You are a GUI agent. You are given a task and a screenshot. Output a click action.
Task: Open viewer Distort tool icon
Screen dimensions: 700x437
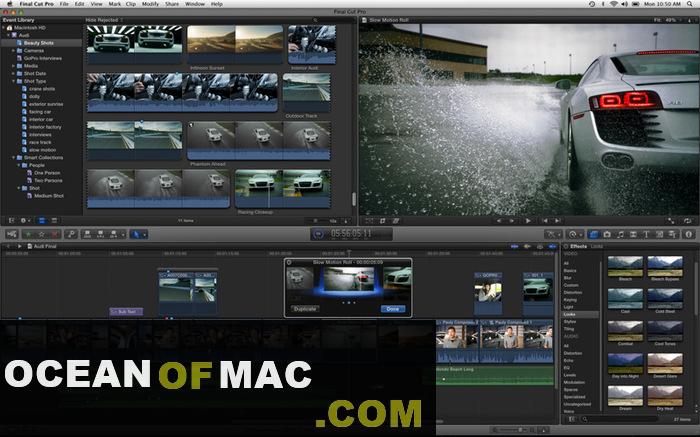pos(396,221)
